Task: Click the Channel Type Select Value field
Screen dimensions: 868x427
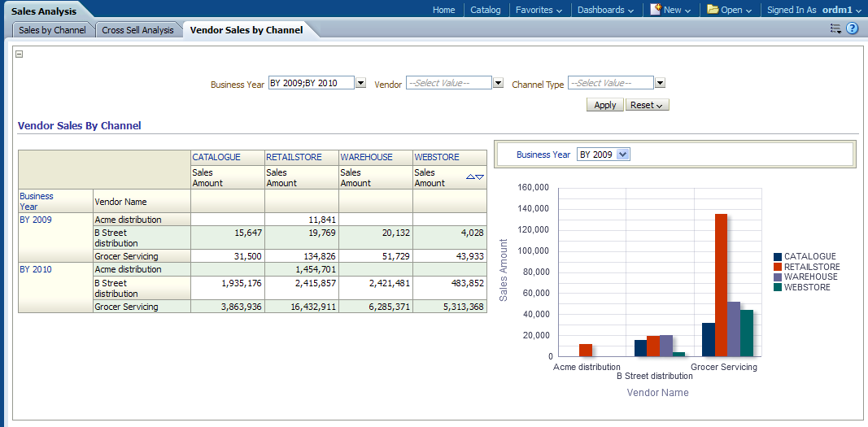Action: click(611, 83)
